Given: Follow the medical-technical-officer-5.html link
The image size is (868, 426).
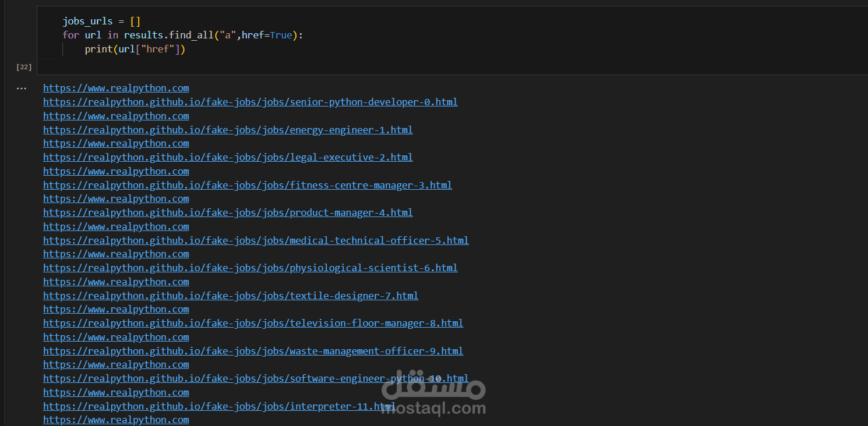Looking at the screenshot, I should pos(256,240).
